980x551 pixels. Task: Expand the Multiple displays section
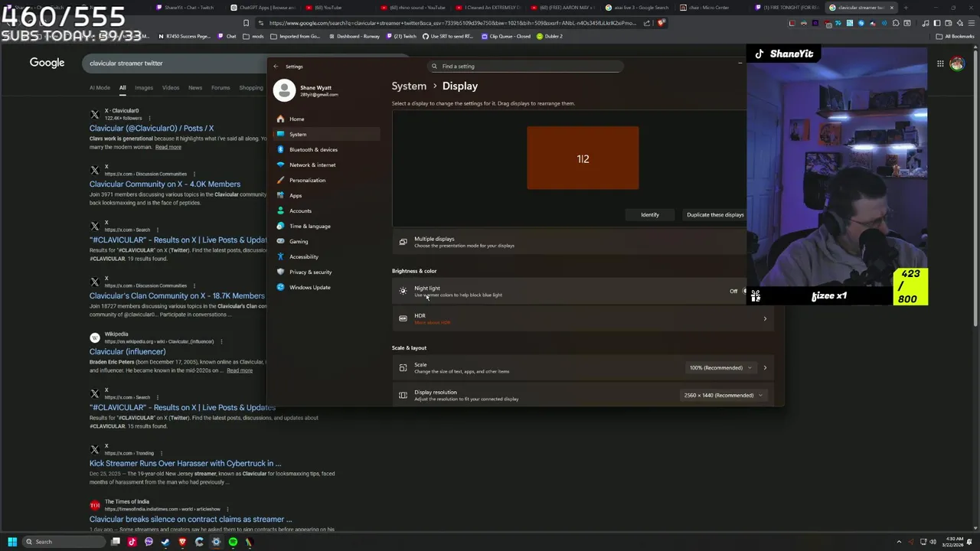tap(570, 242)
